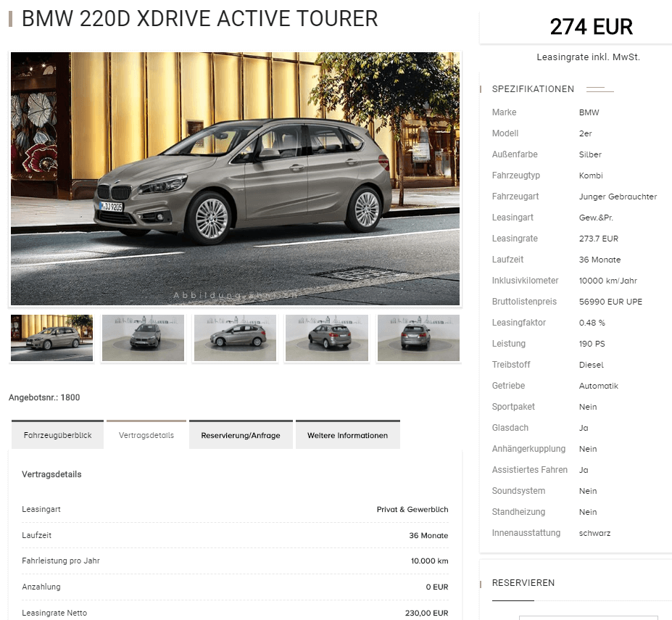Select the 'BMW' value beside Marke
Viewport: 672px width, 620px height.
pos(589,112)
